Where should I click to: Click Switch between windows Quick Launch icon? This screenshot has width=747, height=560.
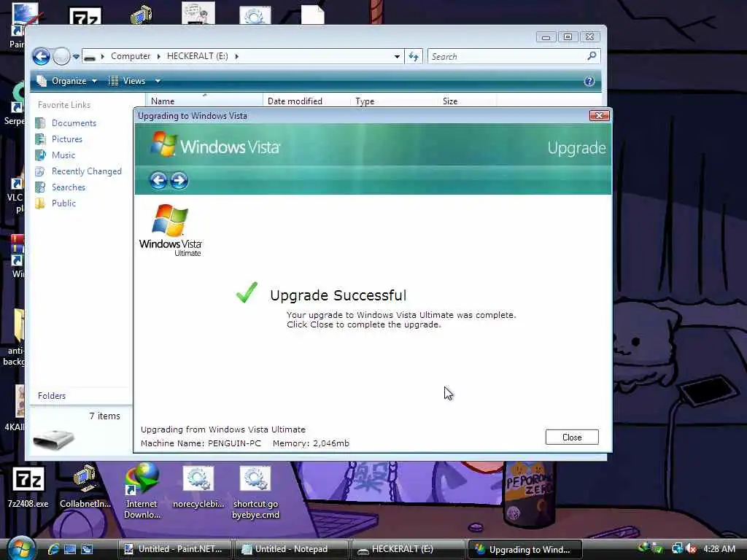pos(87,549)
